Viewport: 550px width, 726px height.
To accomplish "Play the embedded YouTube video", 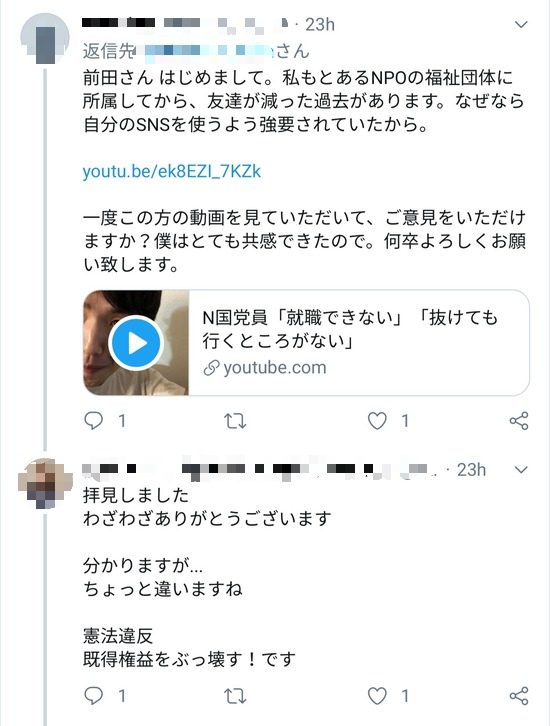I will (136, 343).
